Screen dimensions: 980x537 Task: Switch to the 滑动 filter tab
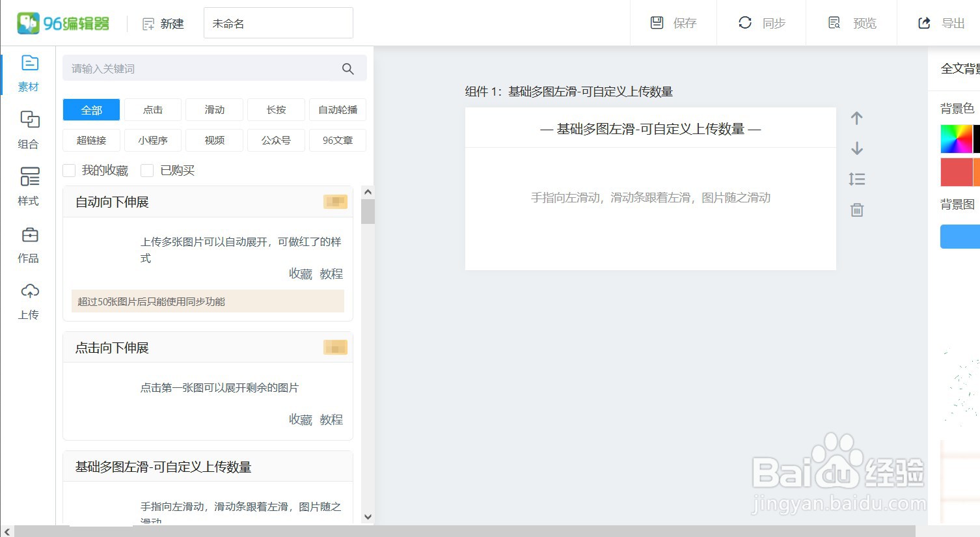coord(214,109)
